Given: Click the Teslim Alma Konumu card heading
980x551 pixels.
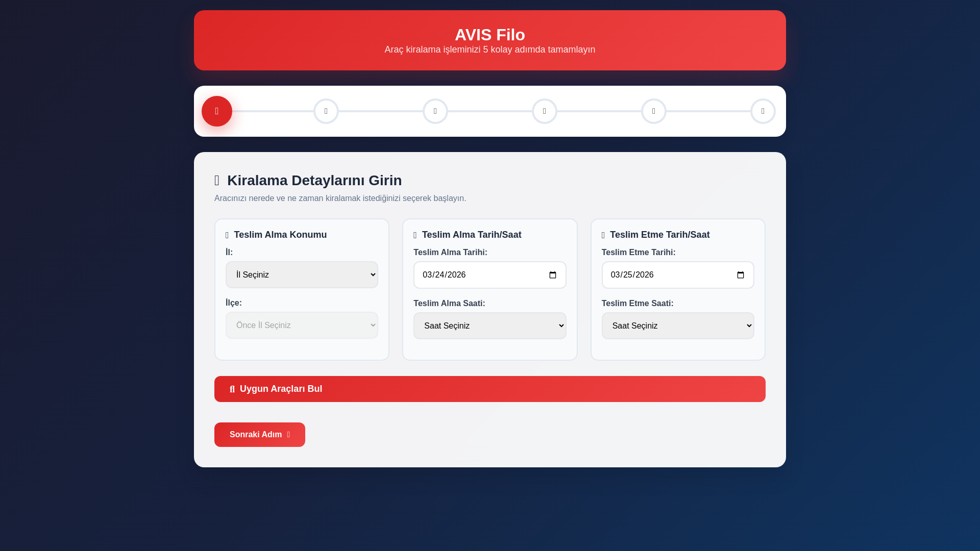Looking at the screenshot, I should [280, 235].
